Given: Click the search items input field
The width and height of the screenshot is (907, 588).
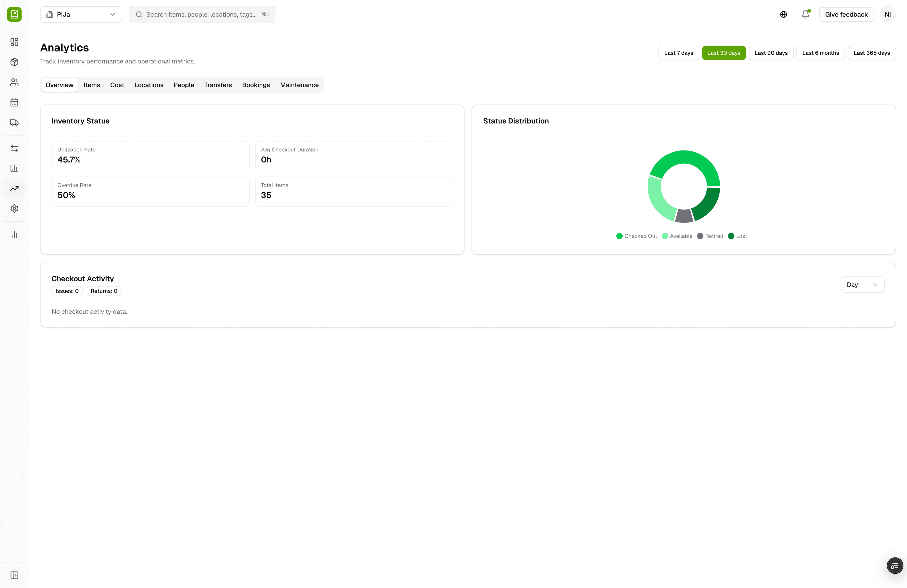Looking at the screenshot, I should pyautogui.click(x=202, y=14).
